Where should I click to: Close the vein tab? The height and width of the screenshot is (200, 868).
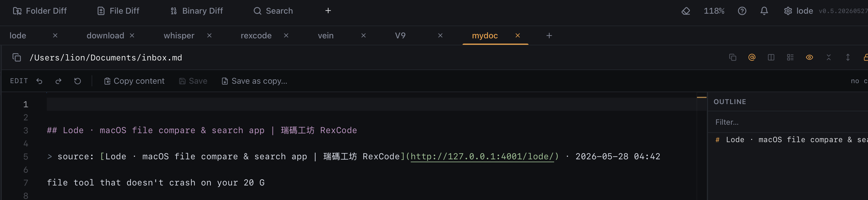[x=363, y=35]
